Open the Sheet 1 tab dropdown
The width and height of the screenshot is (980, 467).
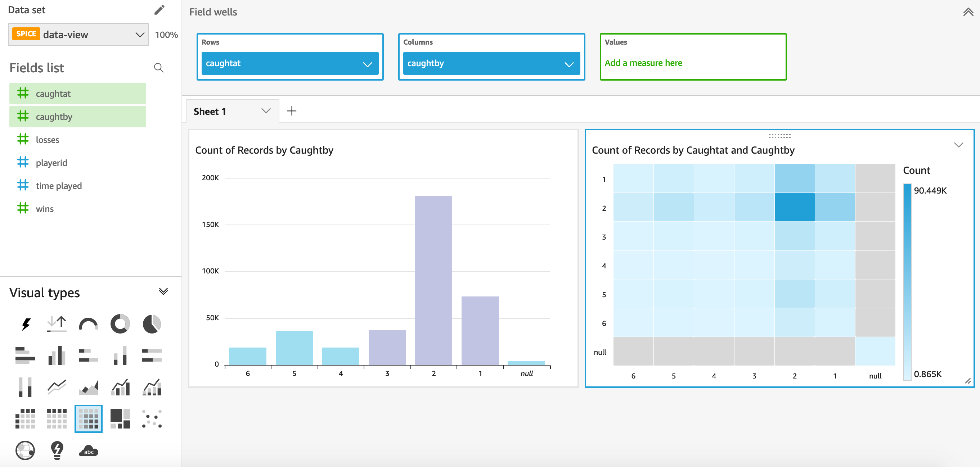click(x=266, y=111)
